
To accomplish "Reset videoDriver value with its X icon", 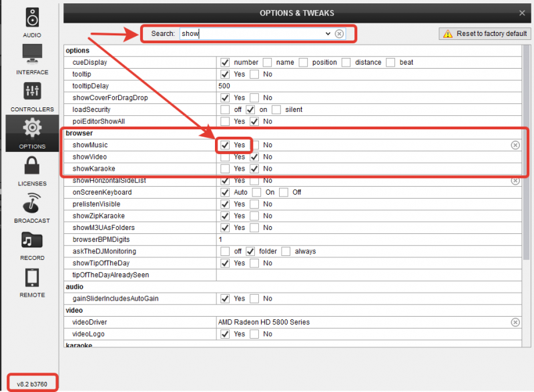I will 515,322.
